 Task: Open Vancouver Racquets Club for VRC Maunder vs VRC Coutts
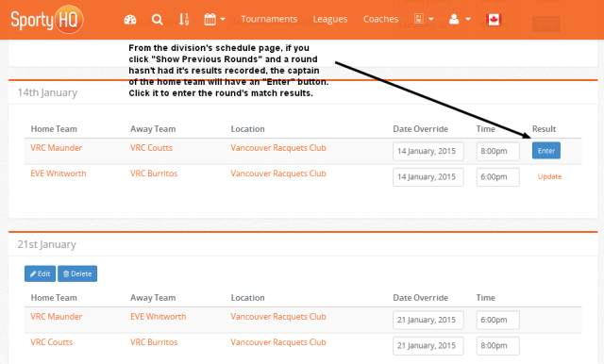tap(278, 148)
